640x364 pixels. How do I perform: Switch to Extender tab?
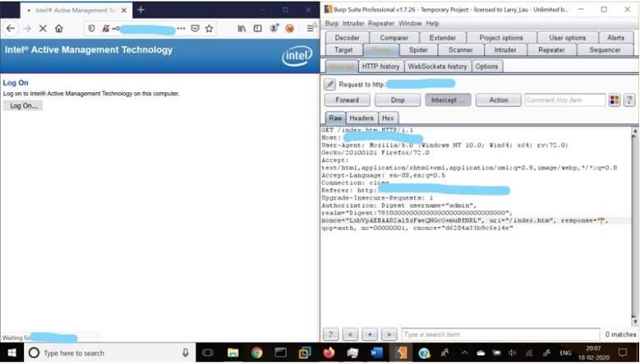click(443, 38)
